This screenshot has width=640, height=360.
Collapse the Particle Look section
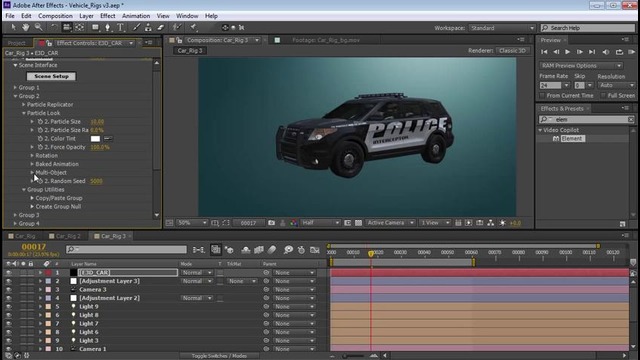click(24, 113)
